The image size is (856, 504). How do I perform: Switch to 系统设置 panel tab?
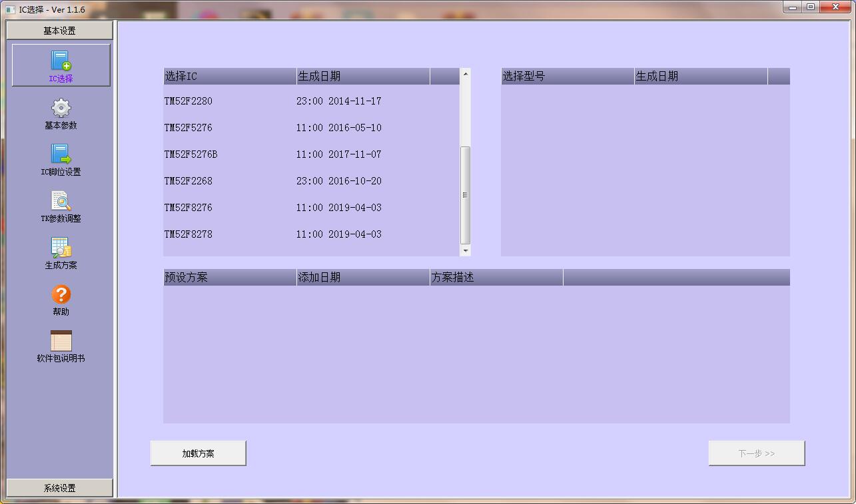(59, 488)
